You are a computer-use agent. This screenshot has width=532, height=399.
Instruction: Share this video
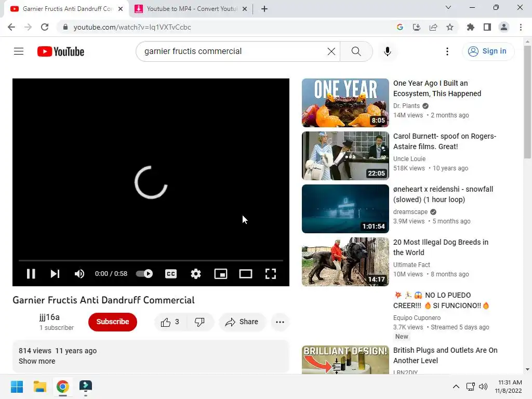coord(242,322)
